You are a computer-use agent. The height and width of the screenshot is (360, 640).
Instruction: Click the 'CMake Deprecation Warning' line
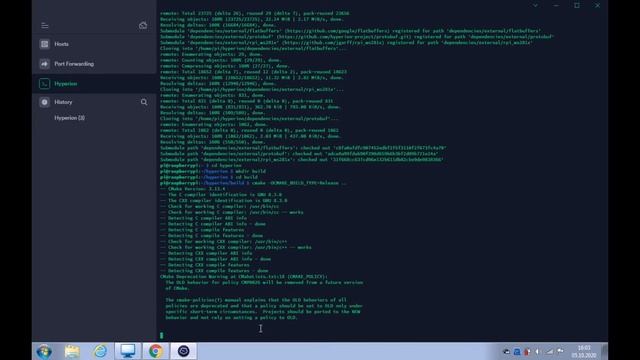tap(244, 277)
